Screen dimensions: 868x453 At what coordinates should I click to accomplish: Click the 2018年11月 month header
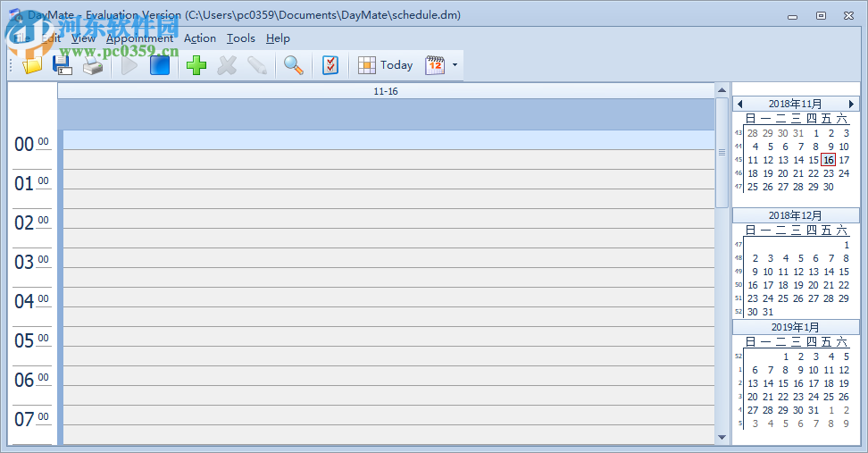795,104
